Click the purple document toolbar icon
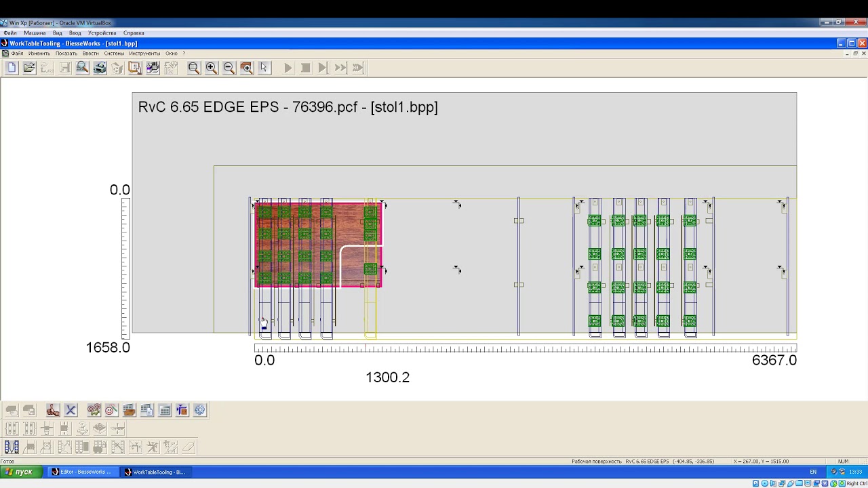Screen dimensions: 868x488 (153, 68)
